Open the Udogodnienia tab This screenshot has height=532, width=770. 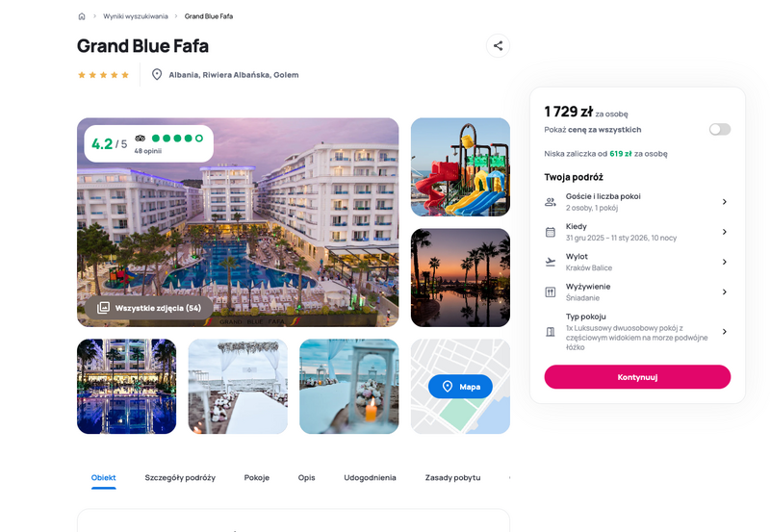click(x=370, y=477)
